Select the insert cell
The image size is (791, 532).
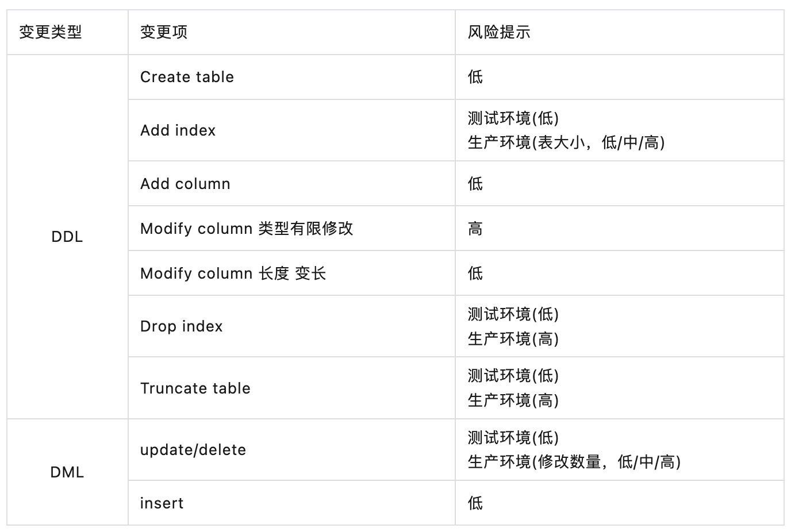tap(162, 503)
